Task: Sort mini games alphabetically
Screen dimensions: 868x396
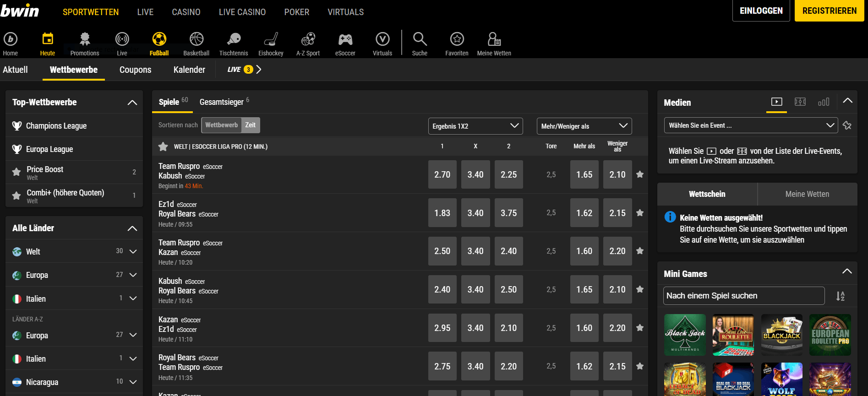Action: coord(840,296)
